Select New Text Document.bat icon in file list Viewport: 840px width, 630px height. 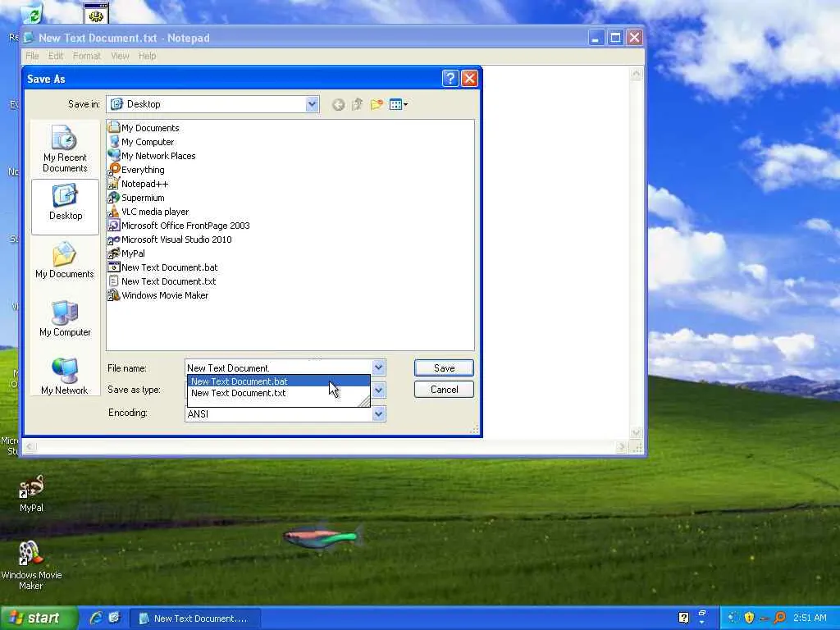coord(113,267)
